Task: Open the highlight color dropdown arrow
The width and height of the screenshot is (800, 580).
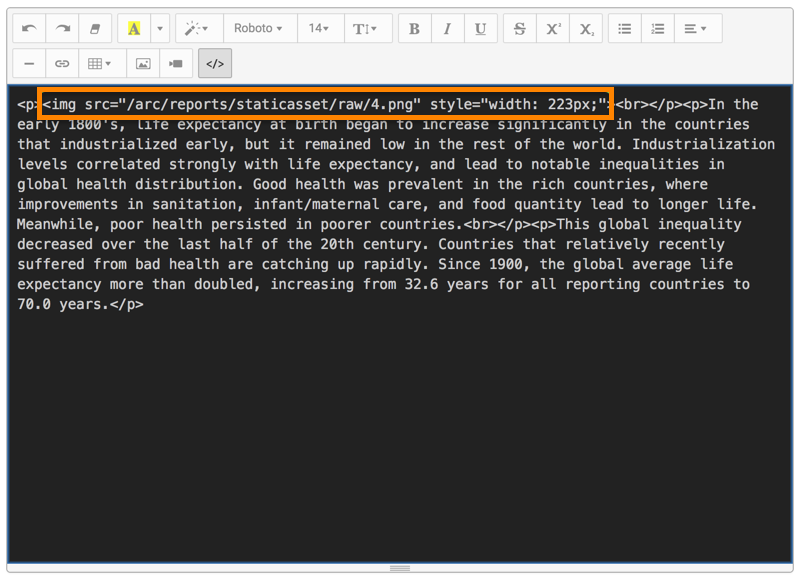Action: click(x=158, y=29)
